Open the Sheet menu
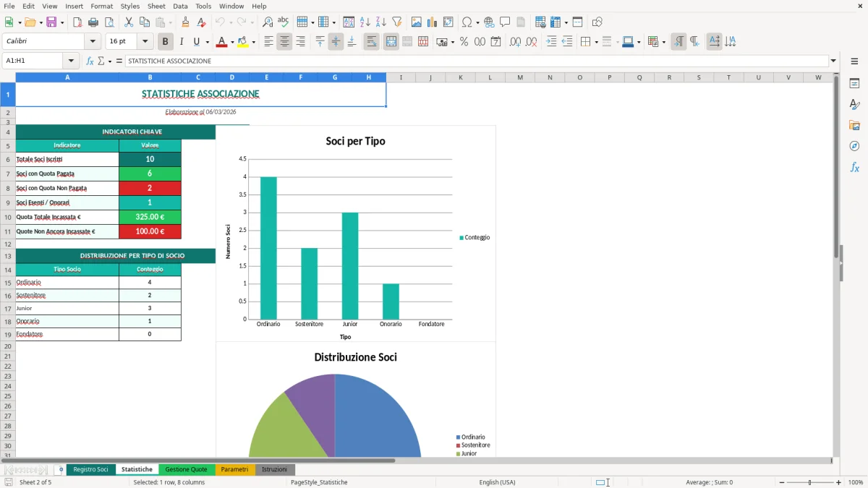Image resolution: width=868 pixels, height=488 pixels. tap(156, 6)
